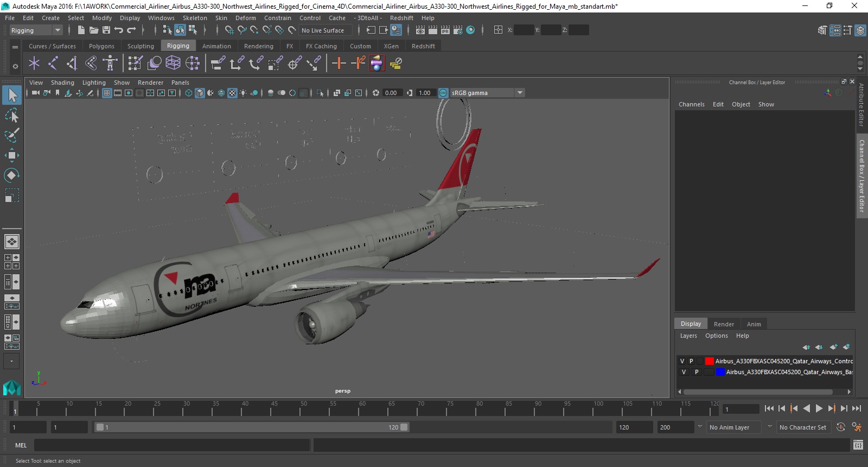
Task: Click the single pane layout icon
Action: pos(12,242)
